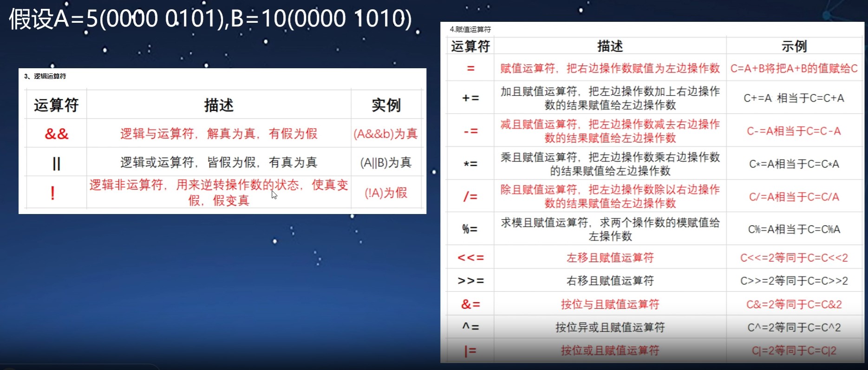Click the 'C^=2等同于C=C^2' example
868x370 pixels.
pyautogui.click(x=794, y=328)
